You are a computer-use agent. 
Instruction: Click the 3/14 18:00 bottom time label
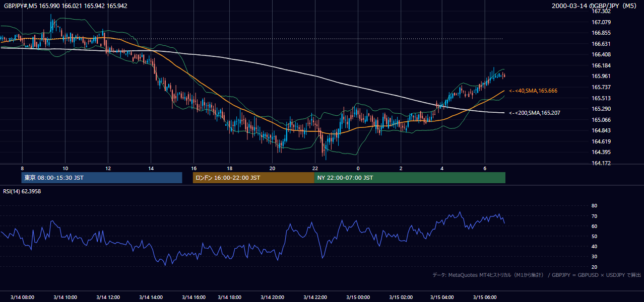(230, 297)
